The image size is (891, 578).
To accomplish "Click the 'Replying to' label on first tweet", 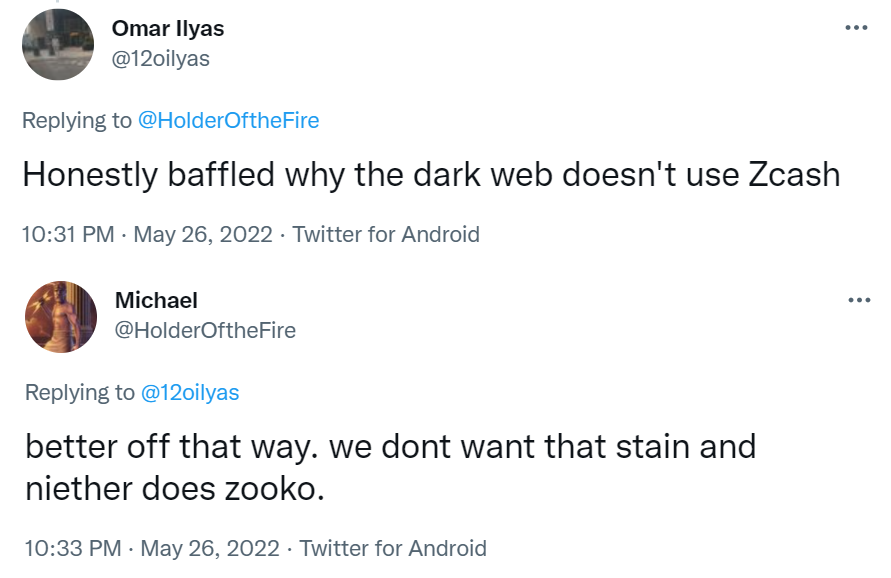I will (x=77, y=120).
